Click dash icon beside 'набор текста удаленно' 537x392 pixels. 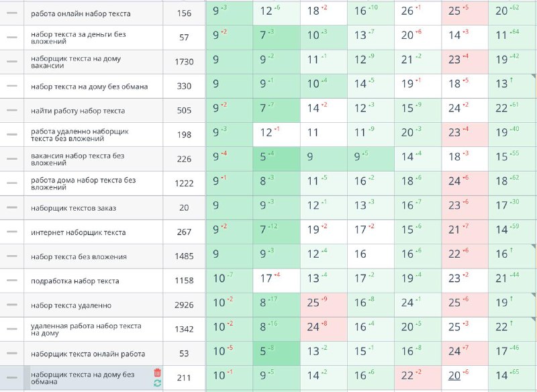click(x=12, y=305)
